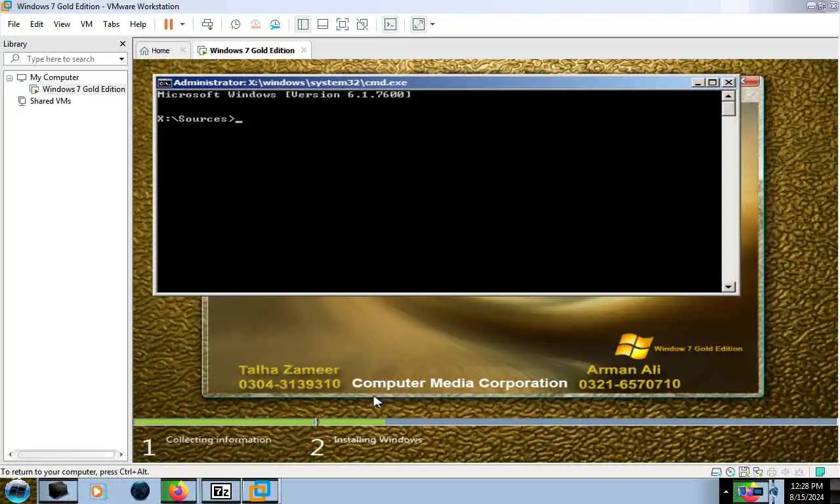Click the CD/DVD drive status icon
The height and width of the screenshot is (504, 840).
pyautogui.click(x=730, y=472)
